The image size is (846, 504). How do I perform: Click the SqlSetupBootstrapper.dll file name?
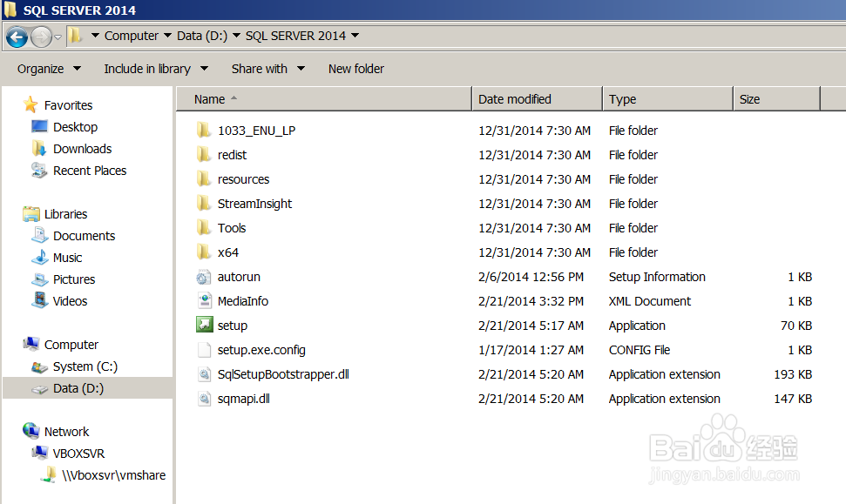(x=283, y=374)
